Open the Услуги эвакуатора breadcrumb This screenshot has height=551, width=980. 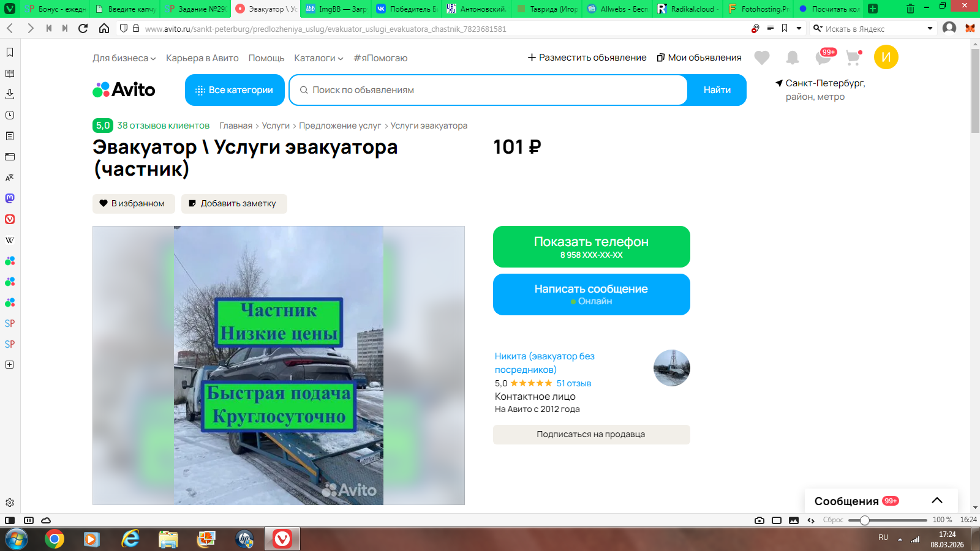point(429,126)
